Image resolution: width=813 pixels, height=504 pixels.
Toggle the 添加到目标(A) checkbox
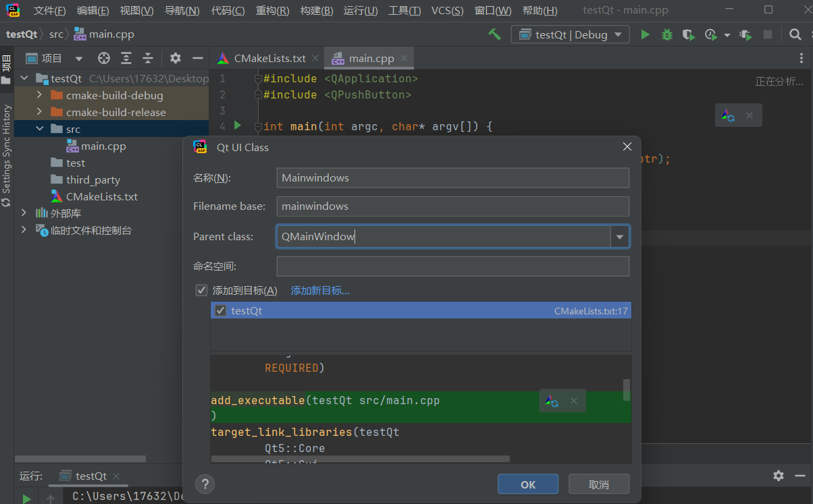201,291
